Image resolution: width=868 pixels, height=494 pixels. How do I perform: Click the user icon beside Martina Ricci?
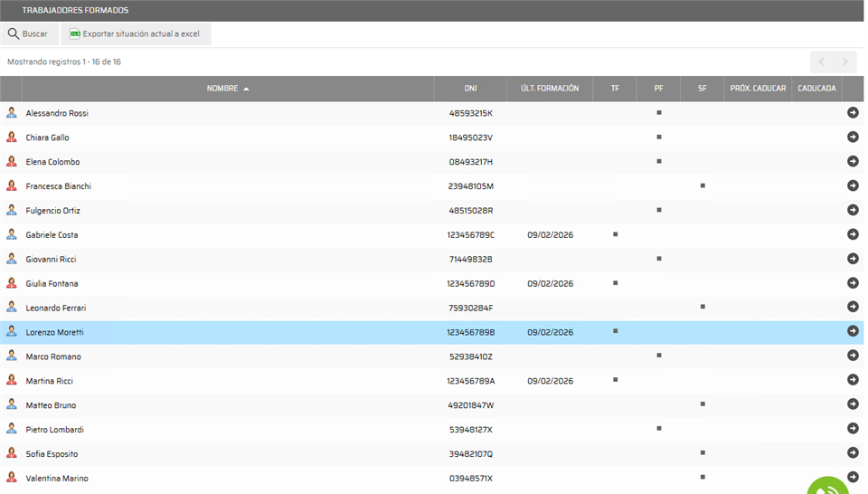(x=11, y=380)
